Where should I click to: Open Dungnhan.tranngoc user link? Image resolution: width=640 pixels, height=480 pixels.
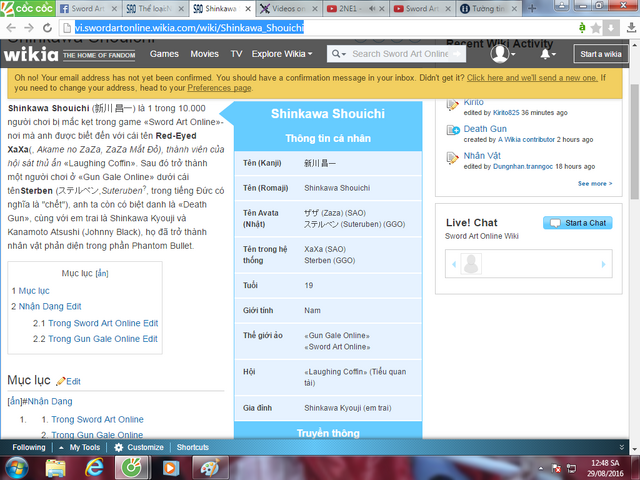(x=523, y=167)
